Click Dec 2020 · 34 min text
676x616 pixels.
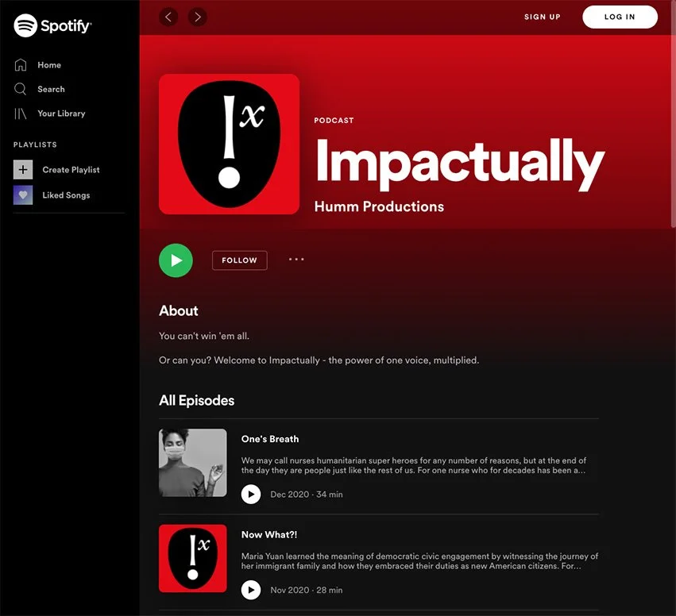coord(307,495)
